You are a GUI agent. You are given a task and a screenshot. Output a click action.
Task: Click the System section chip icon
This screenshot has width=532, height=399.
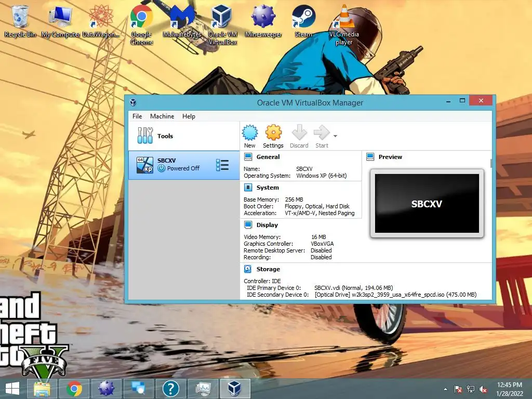tap(248, 187)
